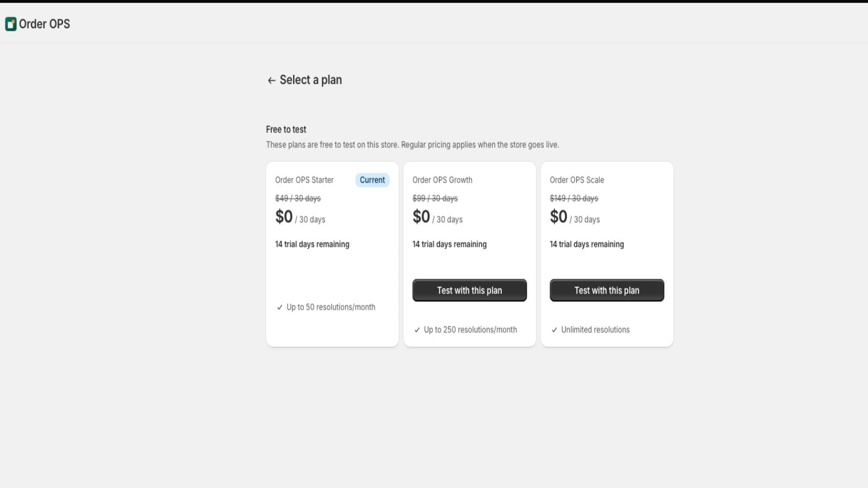Click the Up to 250 resolutions/month feature text
This screenshot has height=488, width=868.
[470, 330]
